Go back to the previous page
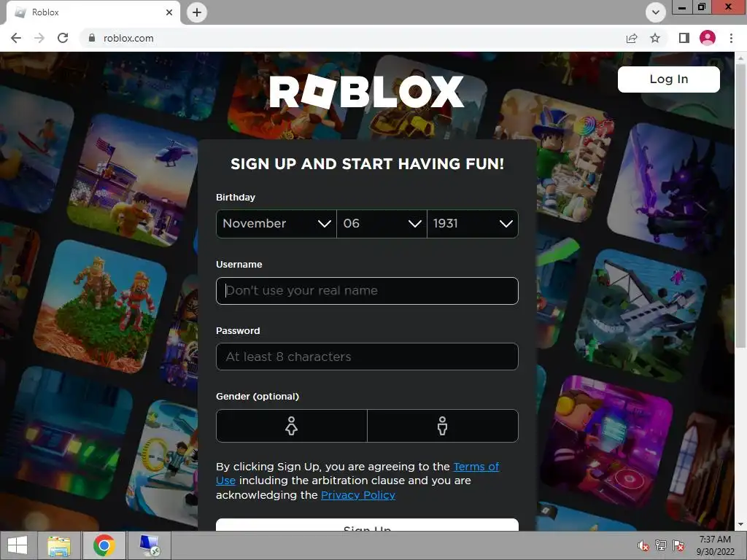Screen dimensions: 747x560 point(16,38)
